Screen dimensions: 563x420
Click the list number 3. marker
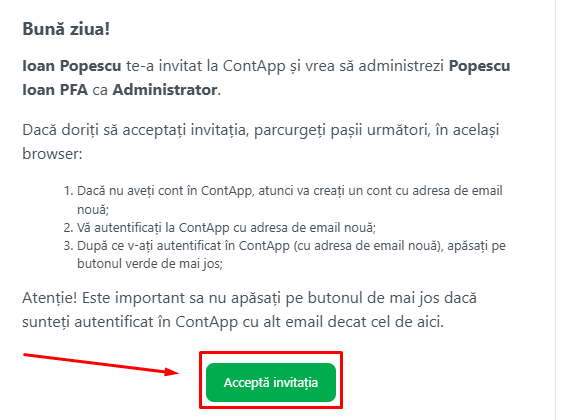pos(69,246)
